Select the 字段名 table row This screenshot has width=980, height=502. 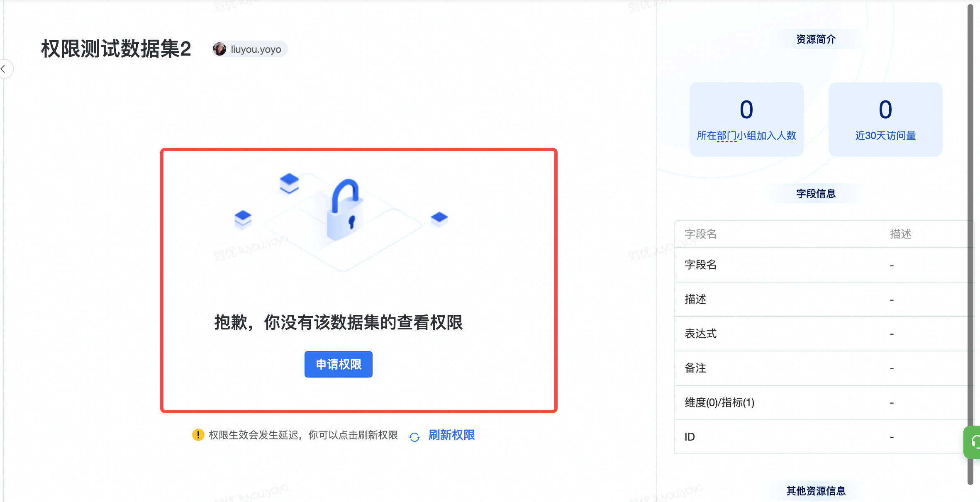click(x=824, y=265)
